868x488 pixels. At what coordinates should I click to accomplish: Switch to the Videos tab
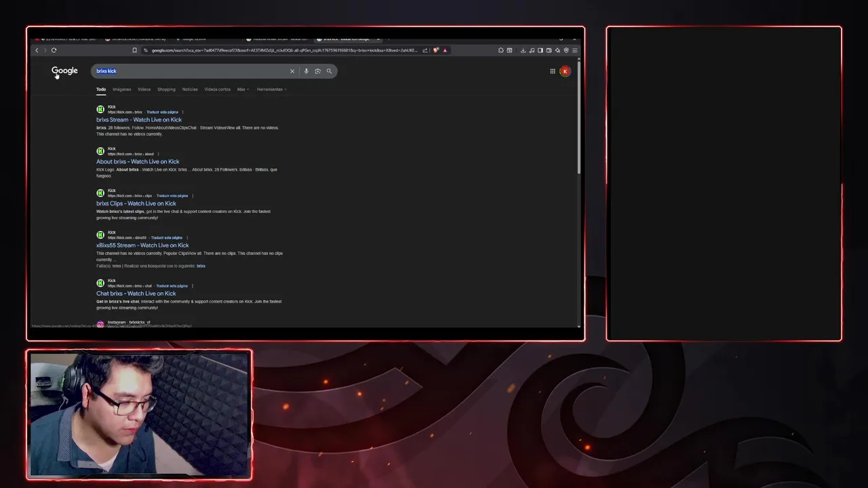[x=144, y=89]
